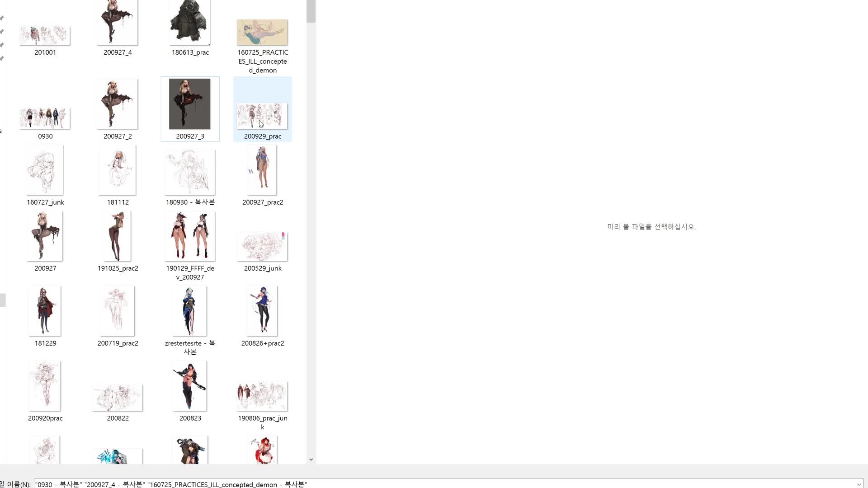Click the file name input field

point(444,484)
